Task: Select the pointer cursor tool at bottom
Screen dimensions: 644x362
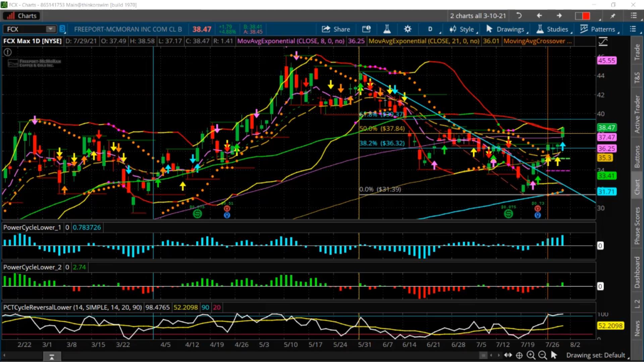Action: pyautogui.click(x=554, y=355)
